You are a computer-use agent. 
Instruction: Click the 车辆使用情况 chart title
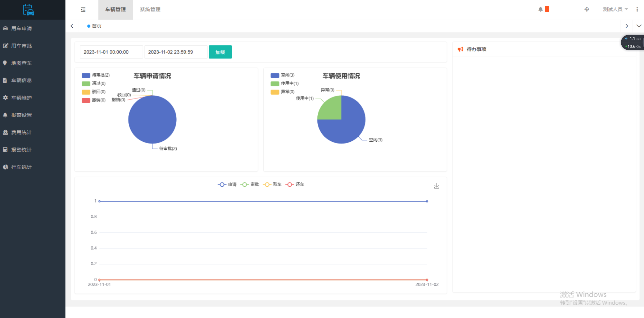(x=341, y=76)
